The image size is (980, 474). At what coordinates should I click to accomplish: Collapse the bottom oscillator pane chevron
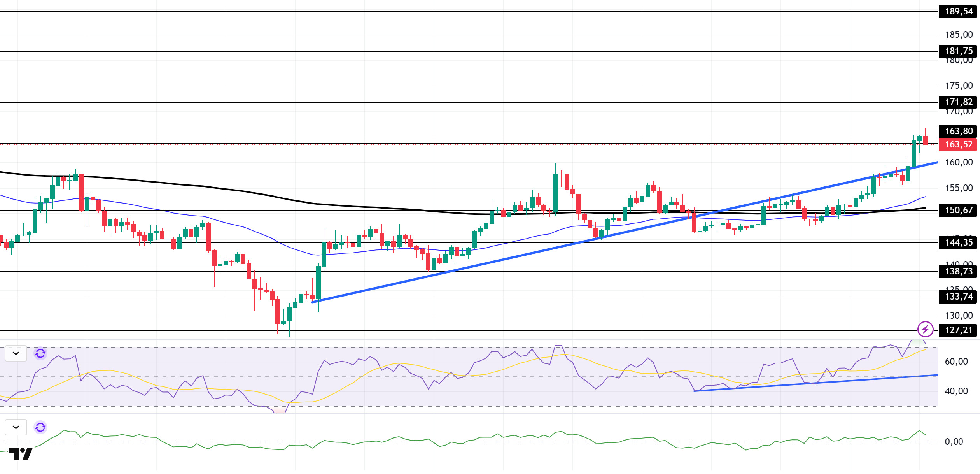16,427
